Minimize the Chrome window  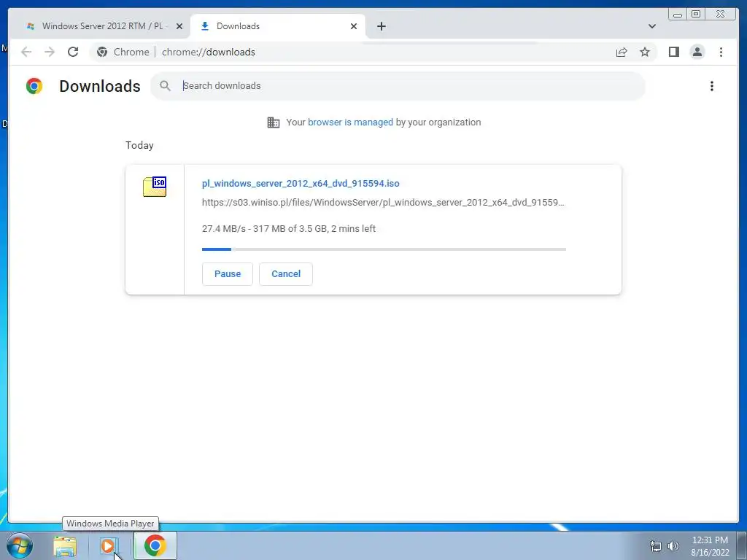point(678,15)
